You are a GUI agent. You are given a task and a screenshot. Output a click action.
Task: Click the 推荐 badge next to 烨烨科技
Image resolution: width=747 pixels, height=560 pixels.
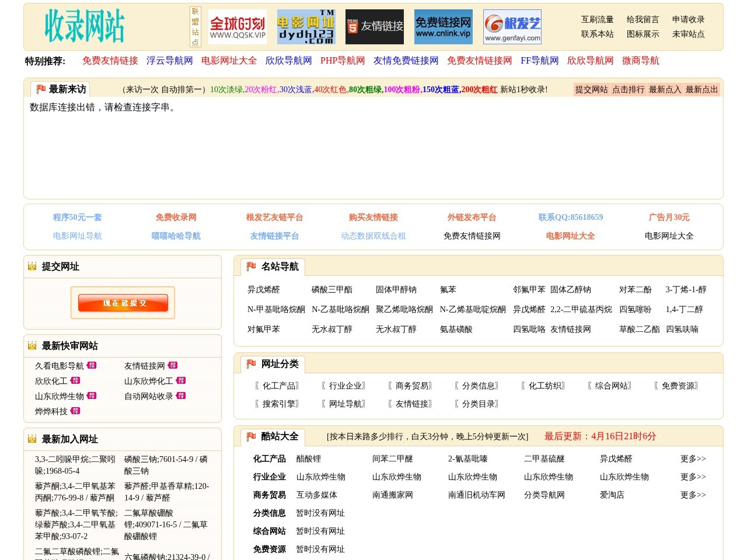pyautogui.click(x=75, y=411)
